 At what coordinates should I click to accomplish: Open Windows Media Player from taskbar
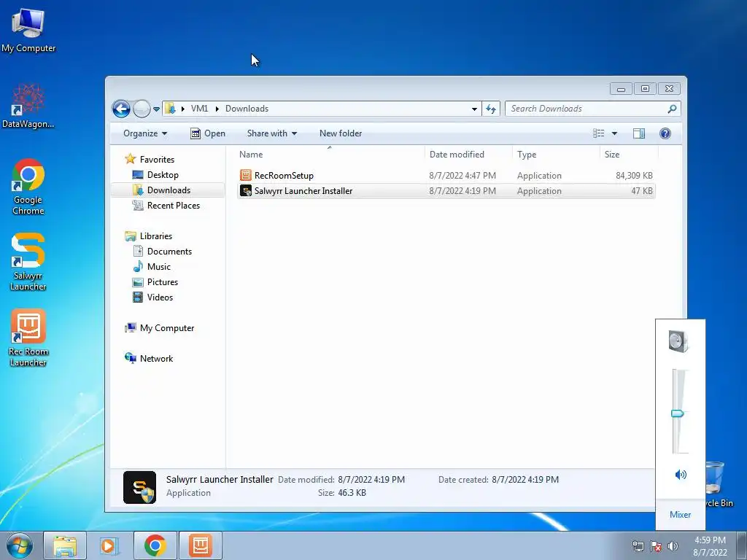point(109,545)
